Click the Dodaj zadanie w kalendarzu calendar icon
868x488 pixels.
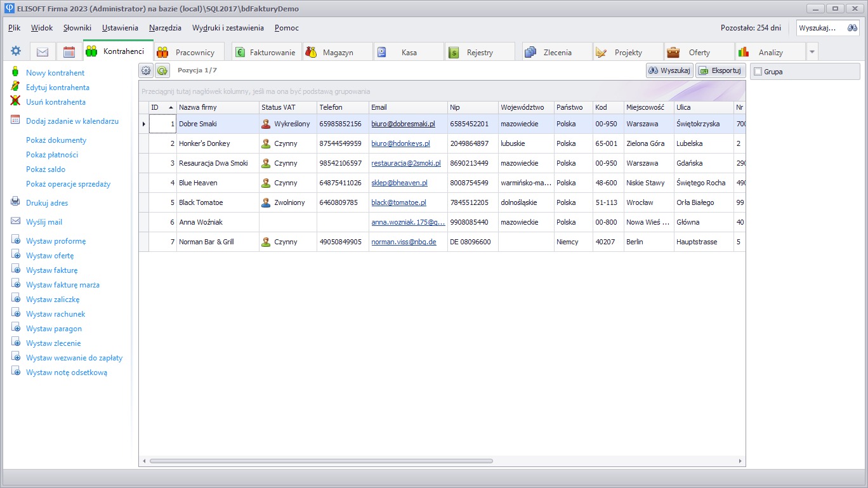[15, 121]
